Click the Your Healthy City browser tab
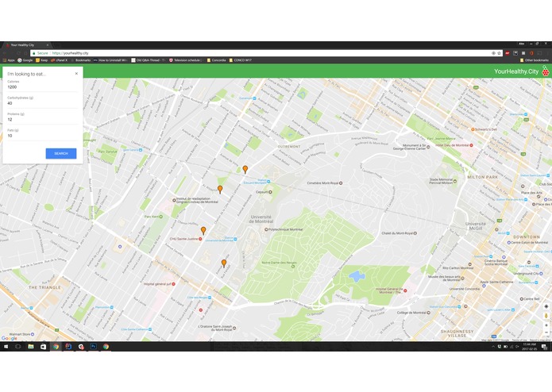This screenshot has height=392, width=552. click(27, 45)
